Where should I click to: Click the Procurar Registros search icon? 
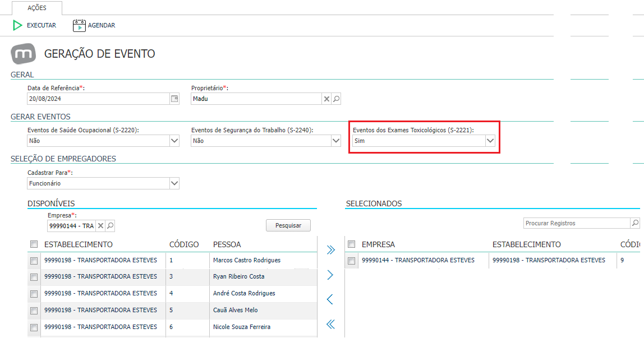pyautogui.click(x=636, y=223)
